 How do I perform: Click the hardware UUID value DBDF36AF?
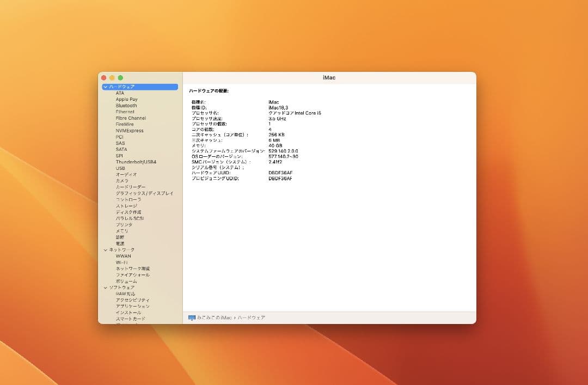pyautogui.click(x=280, y=173)
